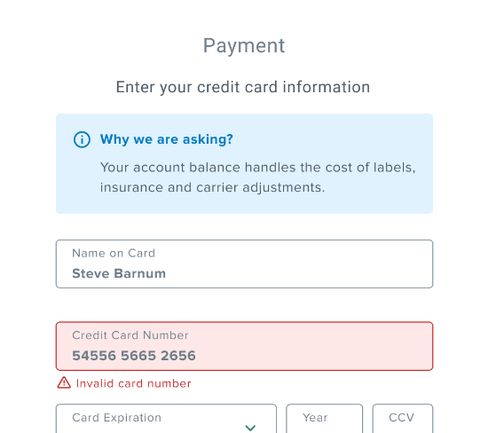The height and width of the screenshot is (433, 504).
Task: Click the red warning triangle icon
Action: (x=64, y=382)
